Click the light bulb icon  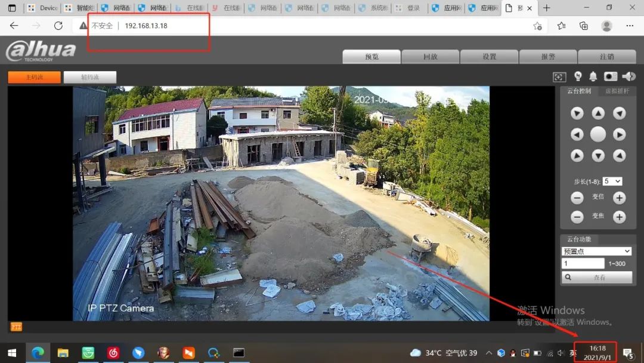(578, 76)
